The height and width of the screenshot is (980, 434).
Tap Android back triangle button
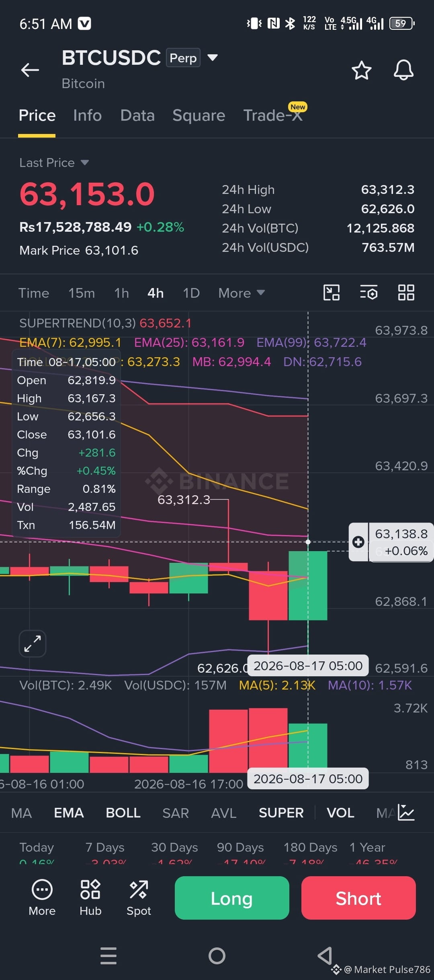325,955
